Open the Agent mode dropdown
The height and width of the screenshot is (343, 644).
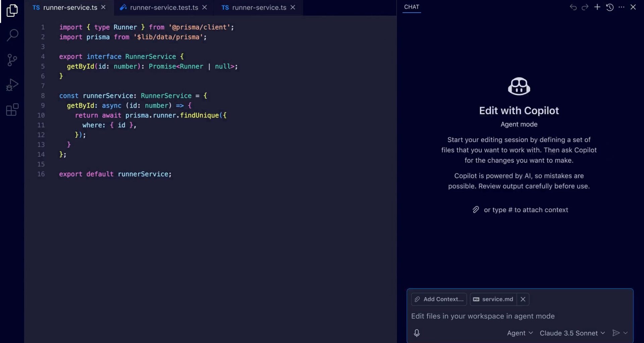point(519,333)
